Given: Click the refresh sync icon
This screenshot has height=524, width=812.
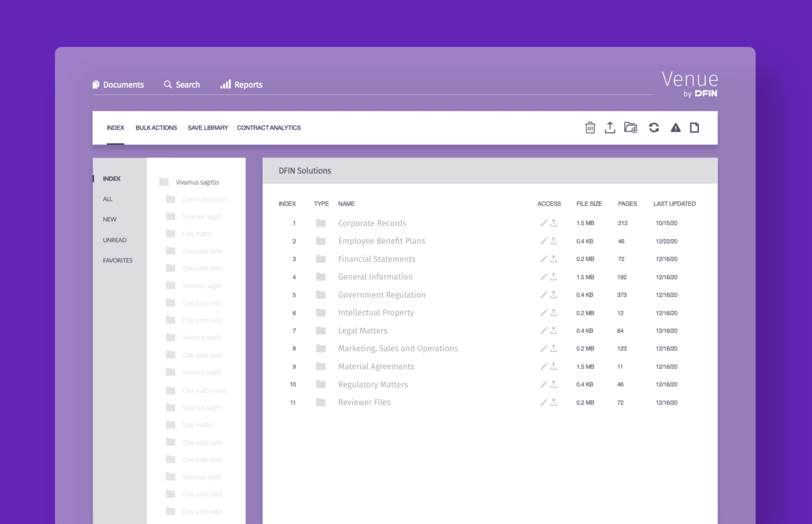Looking at the screenshot, I should (654, 127).
